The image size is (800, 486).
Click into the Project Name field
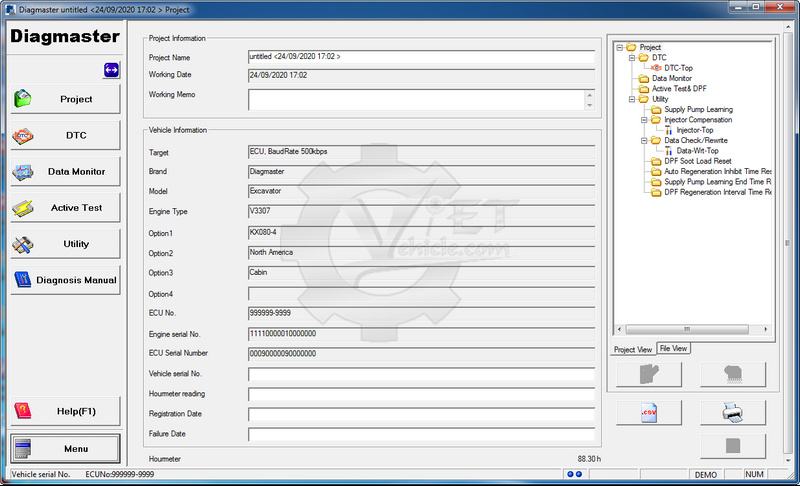pos(421,57)
